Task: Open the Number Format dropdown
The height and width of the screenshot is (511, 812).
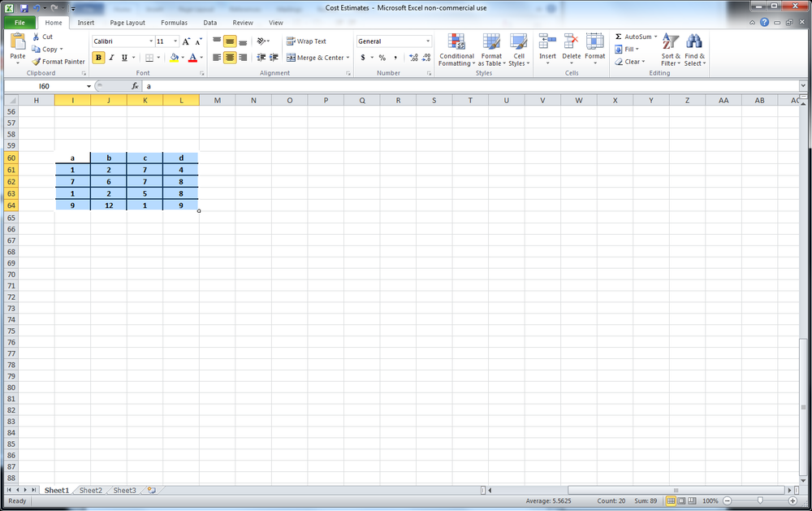Action: (394, 41)
